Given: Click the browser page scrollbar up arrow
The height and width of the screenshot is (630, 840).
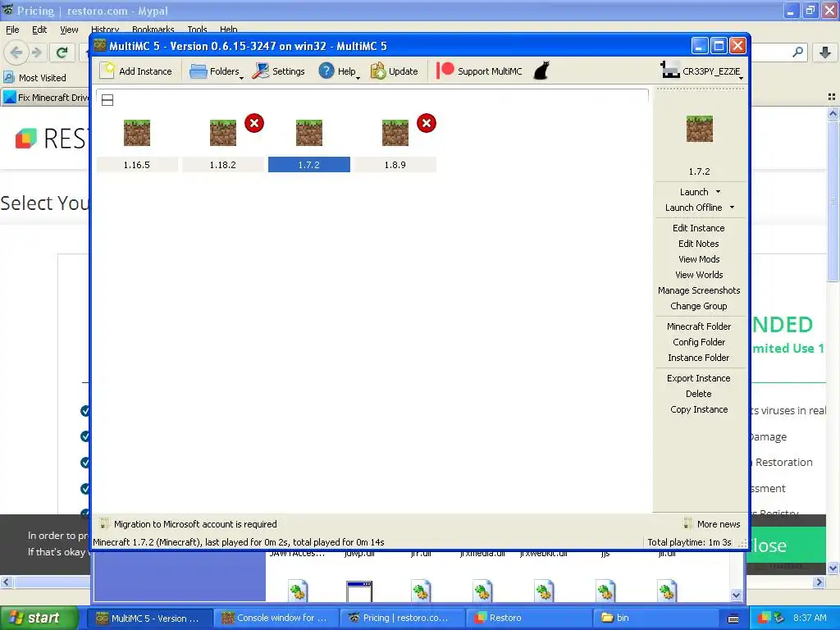Looking at the screenshot, I should [833, 113].
